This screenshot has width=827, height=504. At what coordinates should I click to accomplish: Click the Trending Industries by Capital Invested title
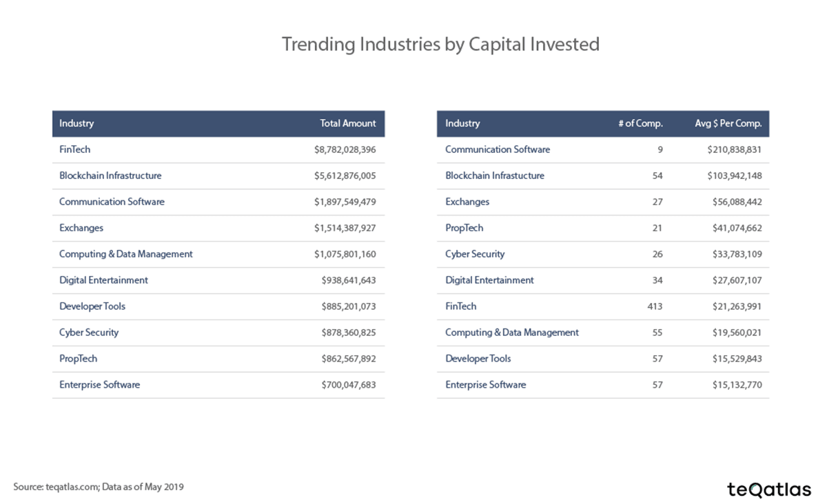440,44
